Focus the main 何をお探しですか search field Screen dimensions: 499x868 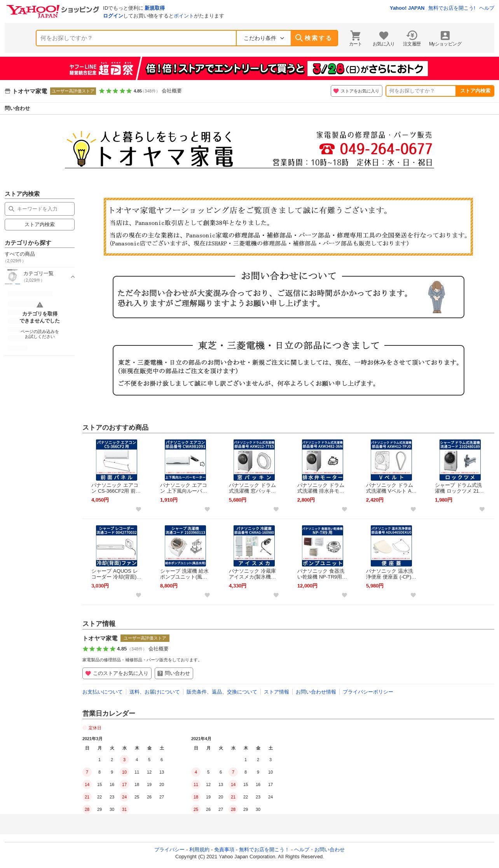pyautogui.click(x=136, y=38)
